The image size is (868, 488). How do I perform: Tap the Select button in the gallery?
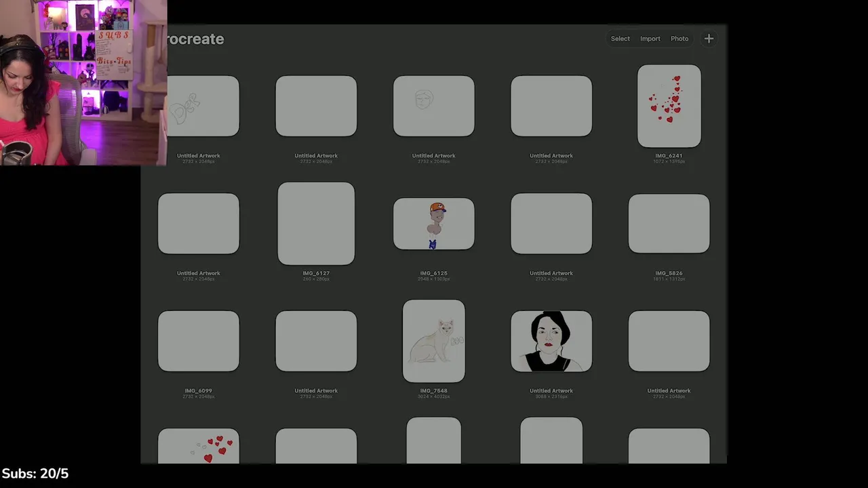[620, 39]
